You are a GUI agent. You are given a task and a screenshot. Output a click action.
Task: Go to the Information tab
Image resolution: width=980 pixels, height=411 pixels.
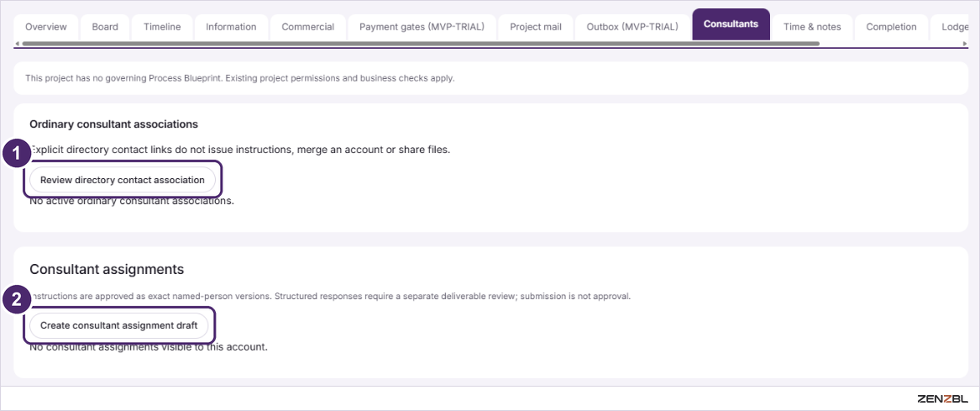point(231,27)
